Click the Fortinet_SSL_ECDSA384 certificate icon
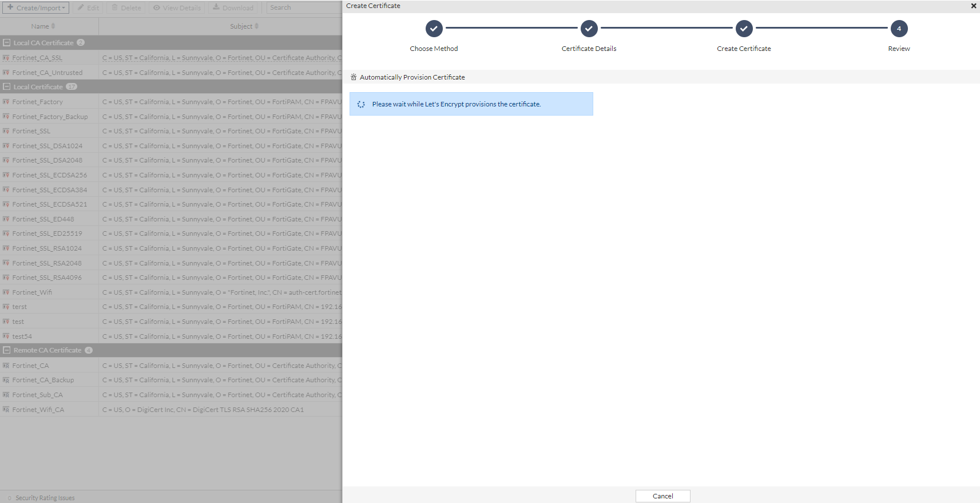 (x=6, y=190)
